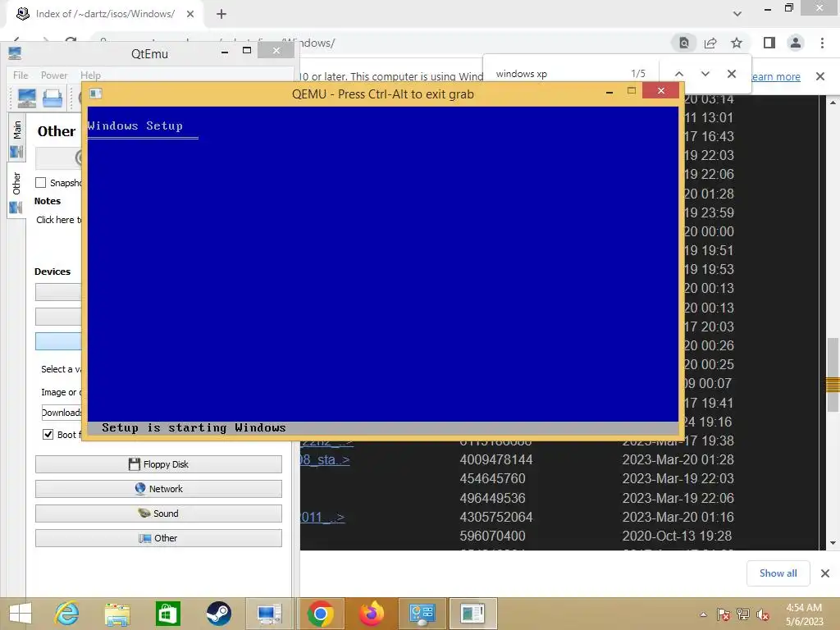Open the file link ending in 011_..>
The image size is (840, 630).
click(x=322, y=517)
